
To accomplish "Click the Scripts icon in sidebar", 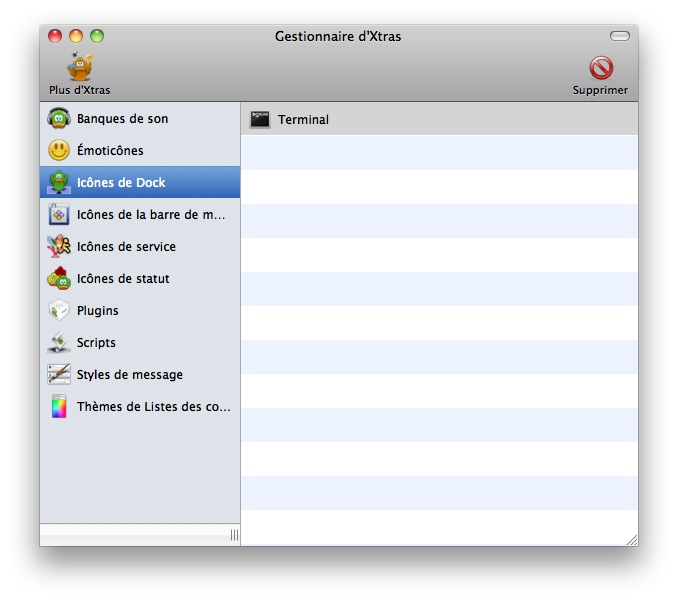I will (x=59, y=343).
